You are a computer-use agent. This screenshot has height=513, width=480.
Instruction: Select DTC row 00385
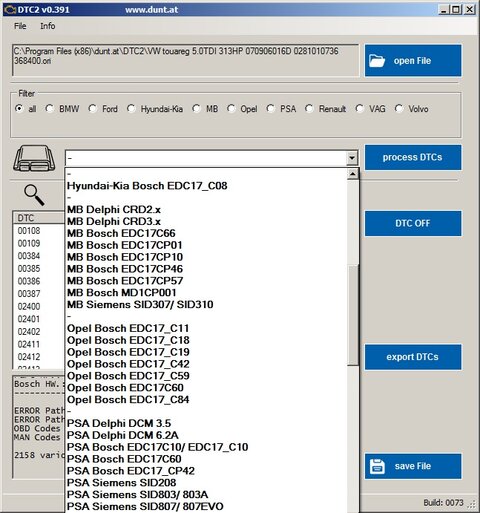click(38, 269)
